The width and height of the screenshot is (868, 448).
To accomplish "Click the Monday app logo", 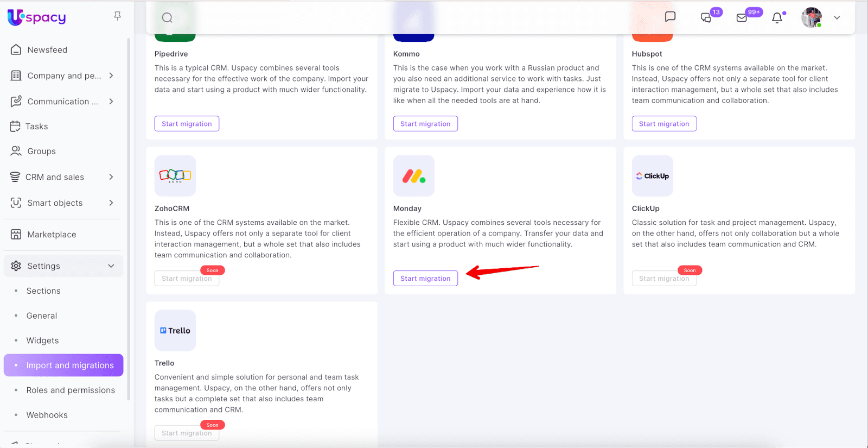I will [x=413, y=176].
